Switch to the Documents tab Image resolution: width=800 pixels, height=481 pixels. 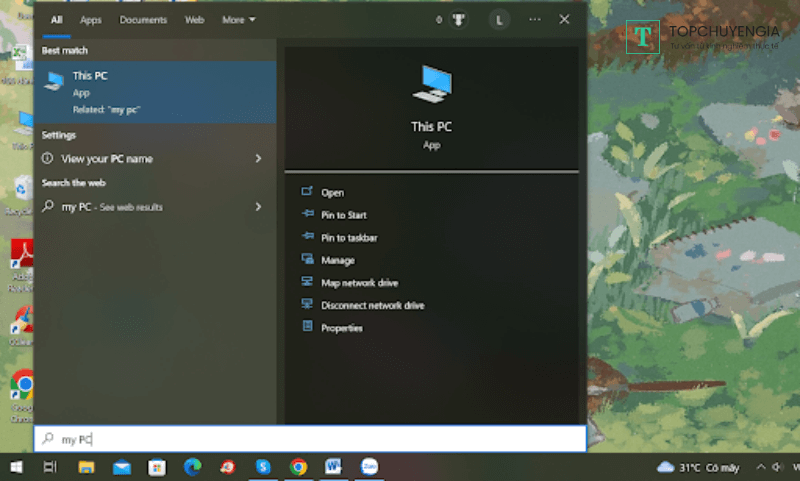tap(143, 20)
